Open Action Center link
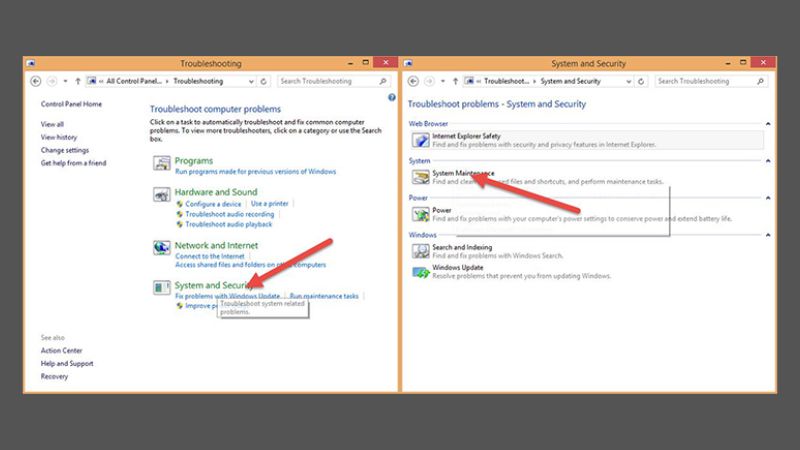Viewport: 800px width, 450px height. [x=61, y=351]
